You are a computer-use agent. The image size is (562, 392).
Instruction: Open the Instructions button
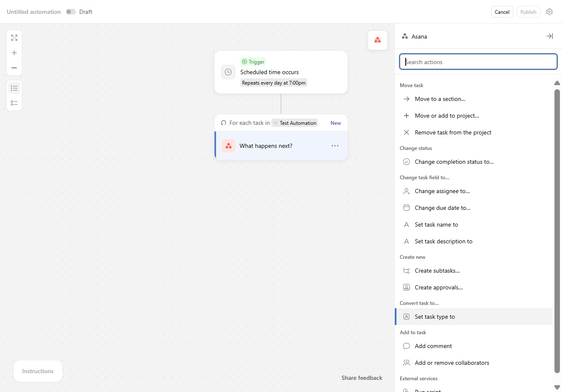click(x=38, y=371)
